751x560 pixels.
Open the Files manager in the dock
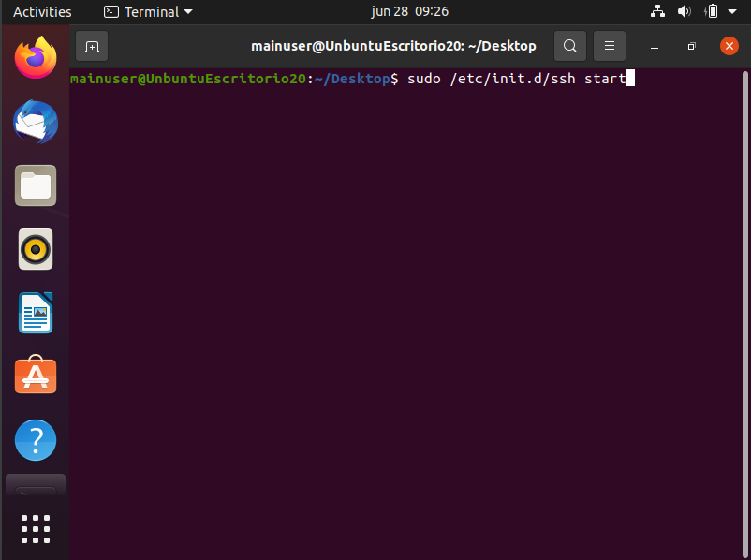click(x=36, y=185)
